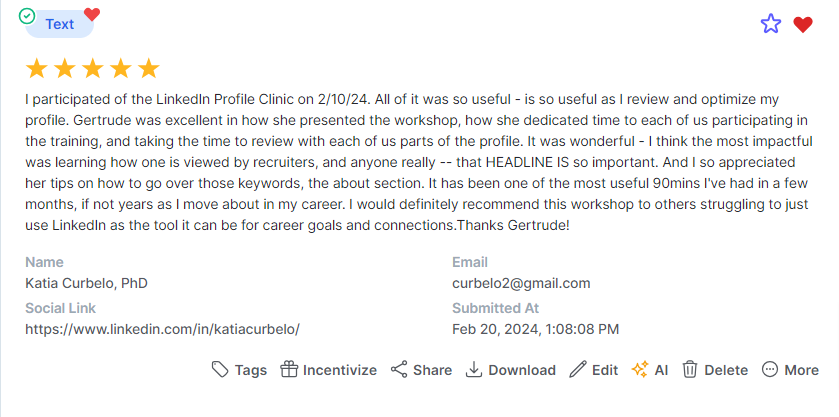Viewport: 839px width, 417px height.
Task: Toggle the red heart like icon at top right
Action: tap(802, 24)
